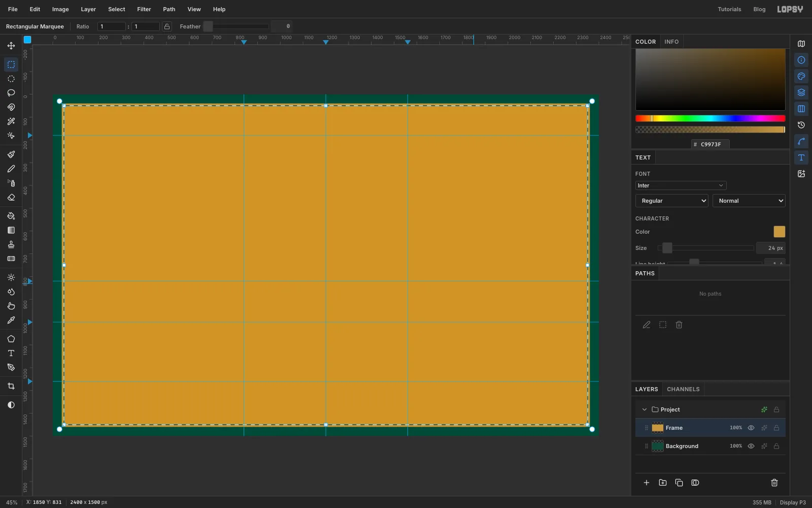
Task: Select the Text tool in toolbar
Action: (11, 353)
